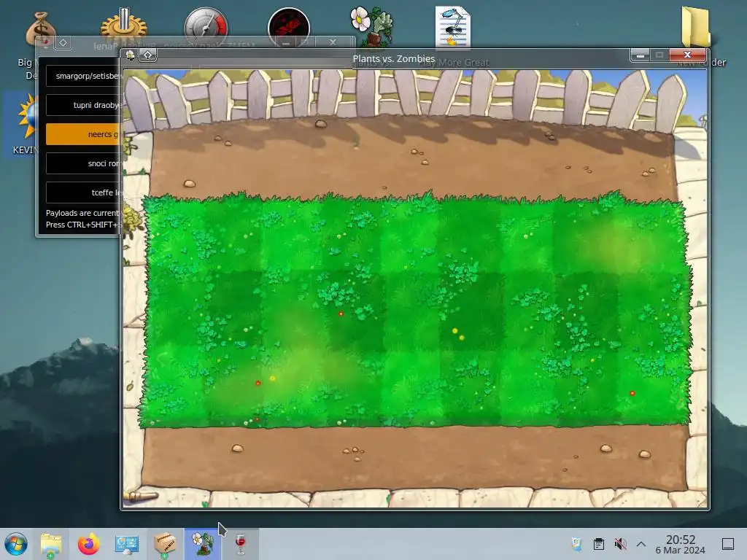Viewport: 747px width, 560px height.
Task: Launch Firefox from the taskbar
Action: click(x=88, y=544)
